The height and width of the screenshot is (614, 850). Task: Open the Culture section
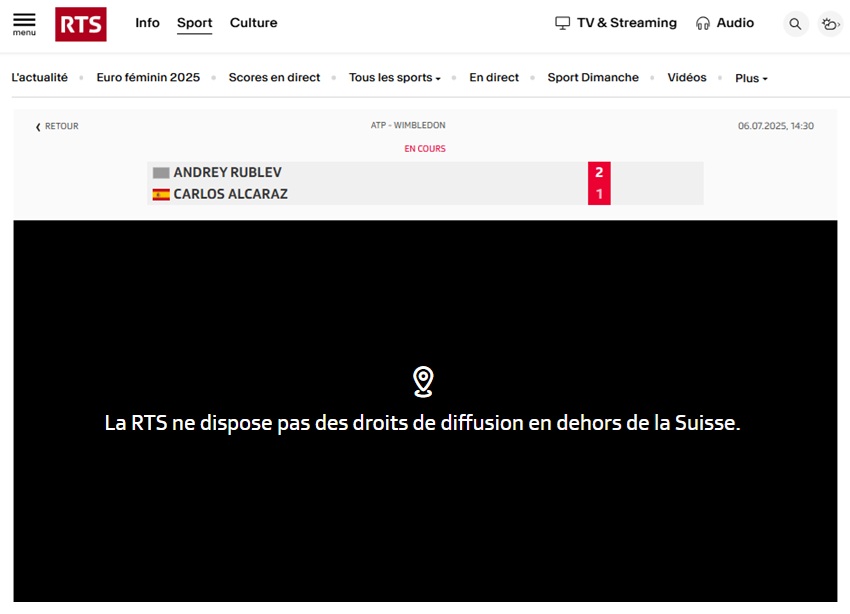tap(254, 23)
